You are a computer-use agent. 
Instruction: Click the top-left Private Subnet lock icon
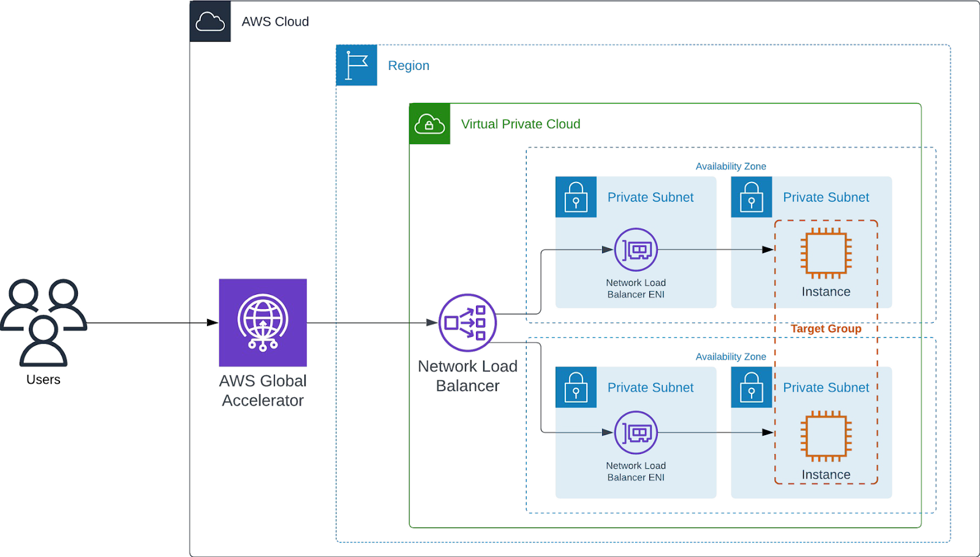click(x=575, y=197)
